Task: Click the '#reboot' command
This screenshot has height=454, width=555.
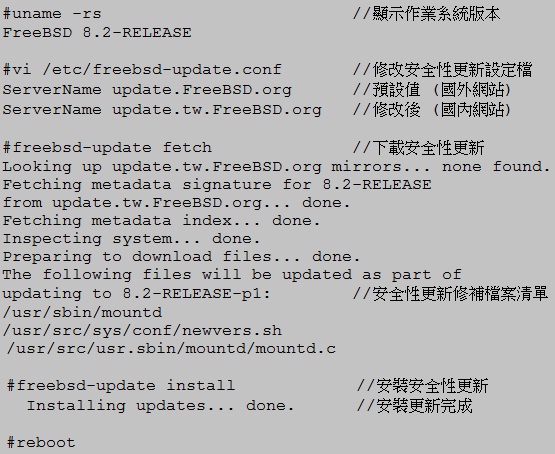Action: pyautogui.click(x=41, y=442)
